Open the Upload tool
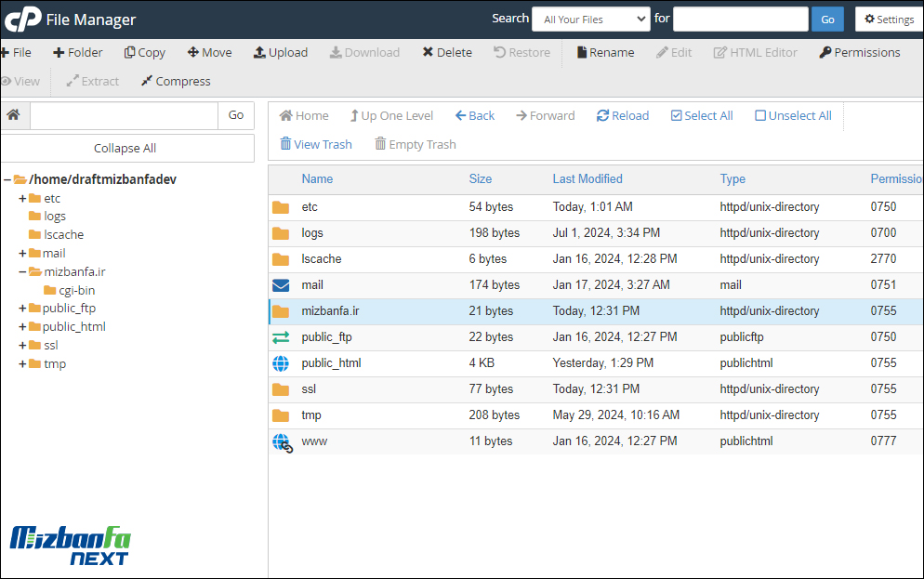Image resolution: width=924 pixels, height=579 pixels. click(x=281, y=52)
